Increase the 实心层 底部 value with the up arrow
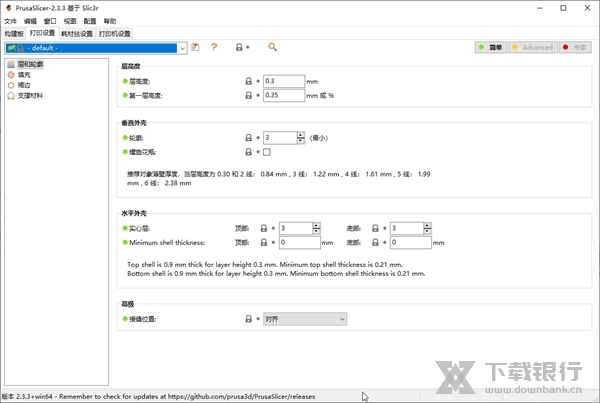Viewport: 600px width, 403px height. point(427,225)
